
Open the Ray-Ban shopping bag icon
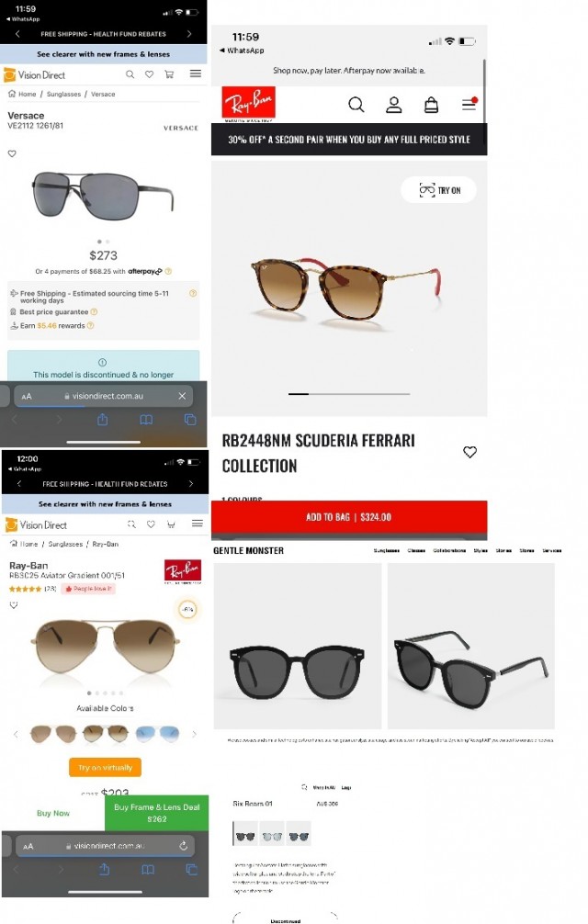pos(431,105)
